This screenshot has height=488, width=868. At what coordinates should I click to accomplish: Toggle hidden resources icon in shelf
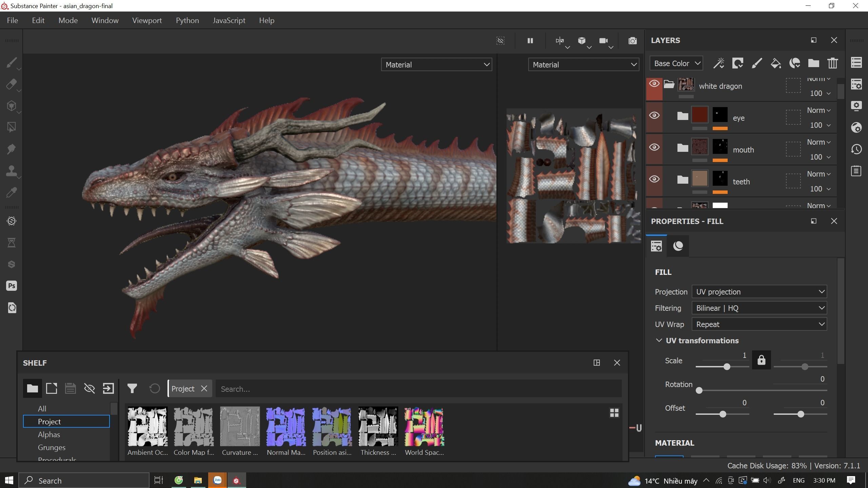[90, 388]
